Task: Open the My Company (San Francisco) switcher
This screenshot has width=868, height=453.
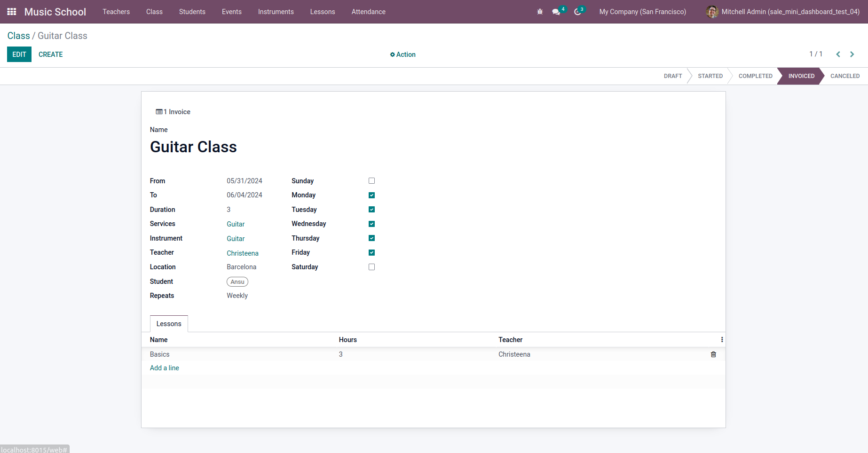Action: [x=642, y=12]
